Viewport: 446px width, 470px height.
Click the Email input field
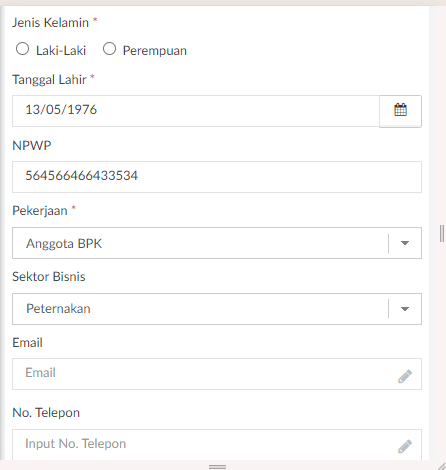217,374
